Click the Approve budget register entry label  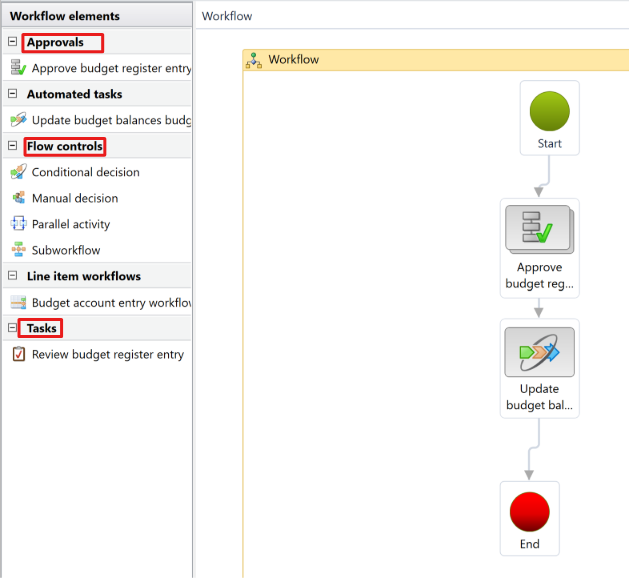point(111,68)
